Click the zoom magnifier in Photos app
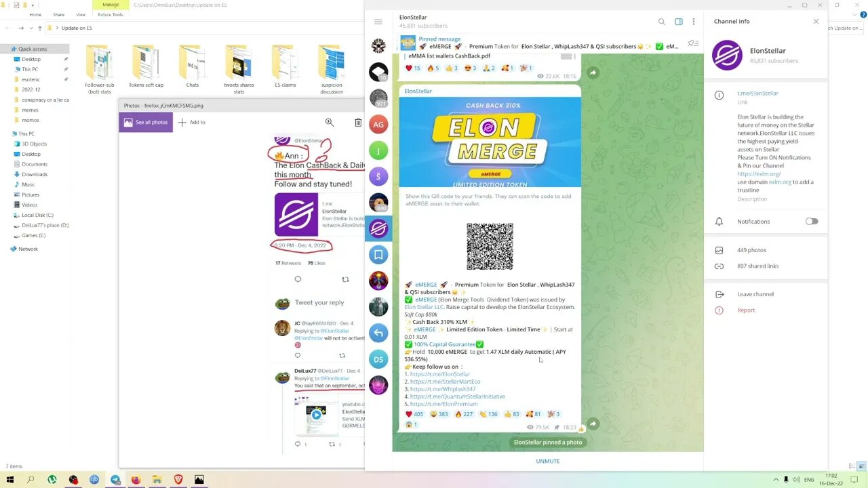868x488 pixels. 330,122
